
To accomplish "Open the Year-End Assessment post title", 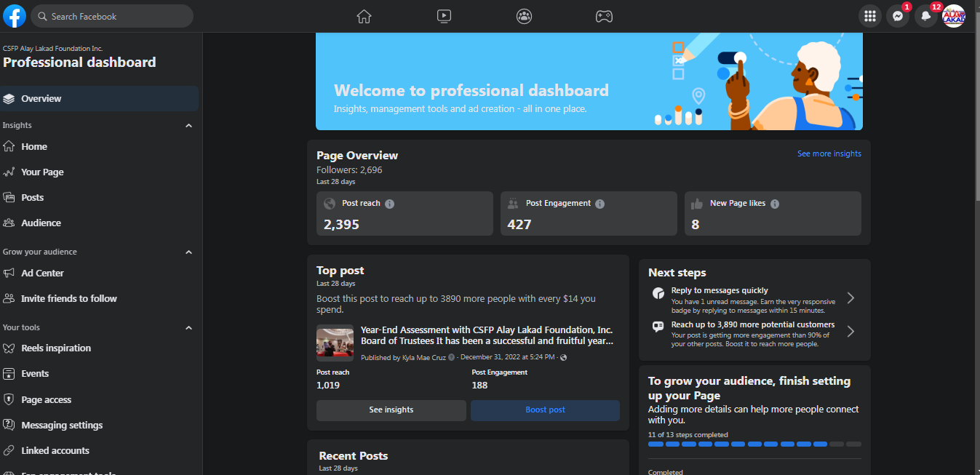I will click(487, 335).
